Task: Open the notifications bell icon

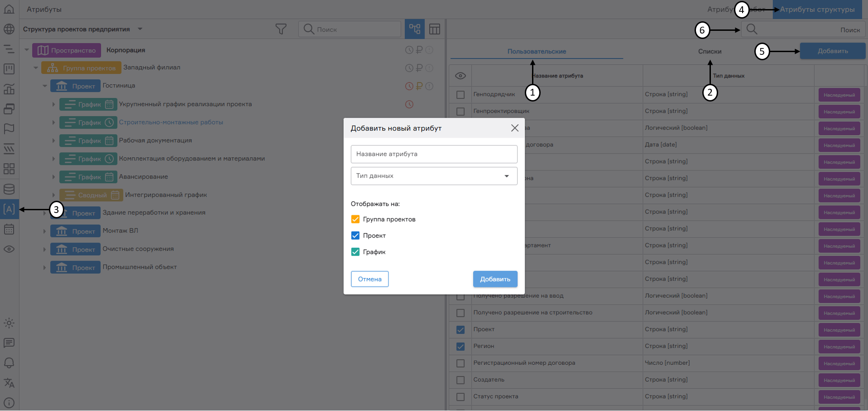Action: pyautogui.click(x=9, y=363)
